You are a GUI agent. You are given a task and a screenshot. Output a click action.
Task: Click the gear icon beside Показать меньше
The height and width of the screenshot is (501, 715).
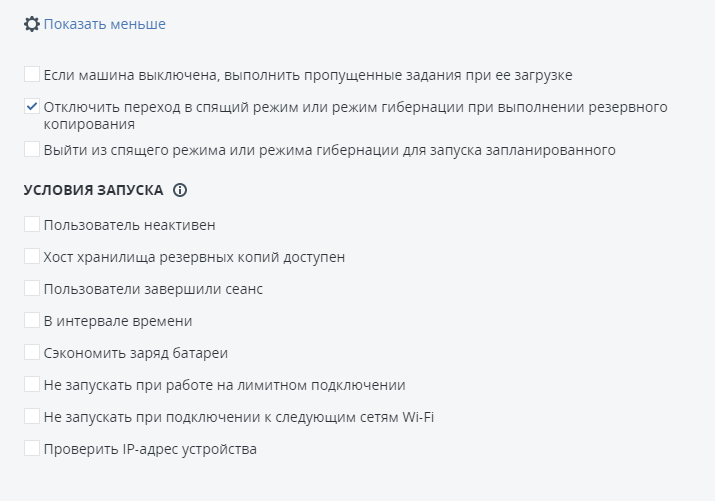tap(32, 24)
